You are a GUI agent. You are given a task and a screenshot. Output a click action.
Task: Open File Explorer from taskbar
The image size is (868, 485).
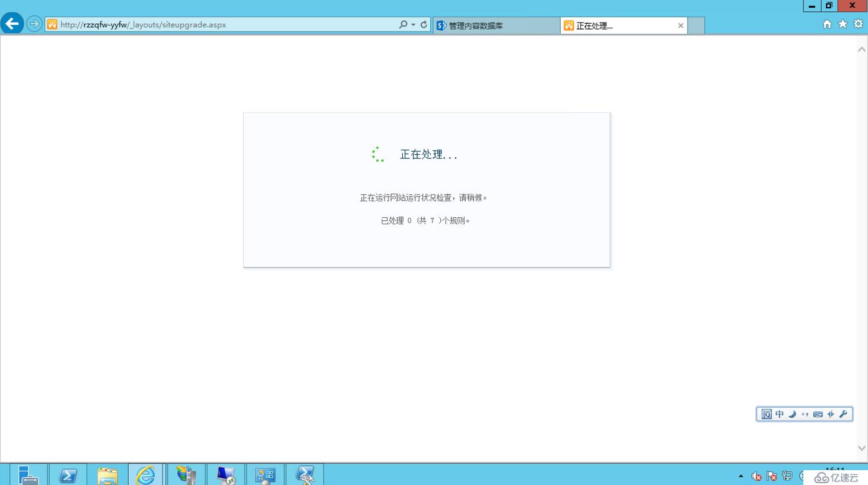(x=107, y=476)
